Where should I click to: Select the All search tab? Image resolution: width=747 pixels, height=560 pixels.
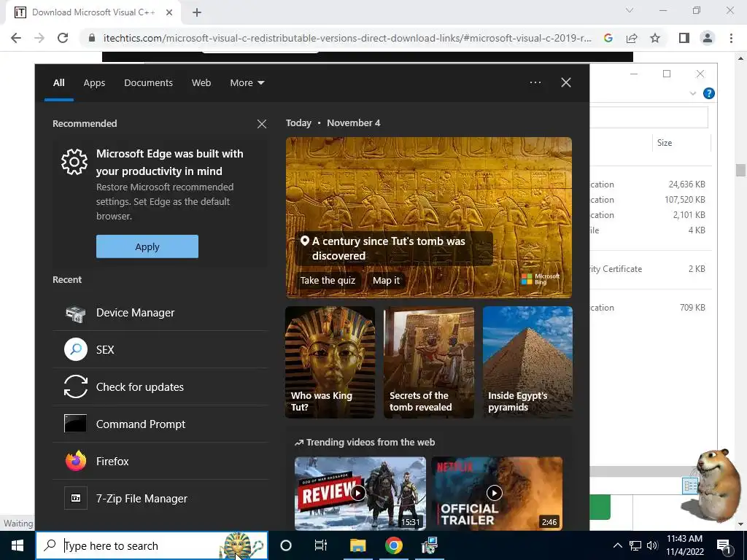point(58,83)
